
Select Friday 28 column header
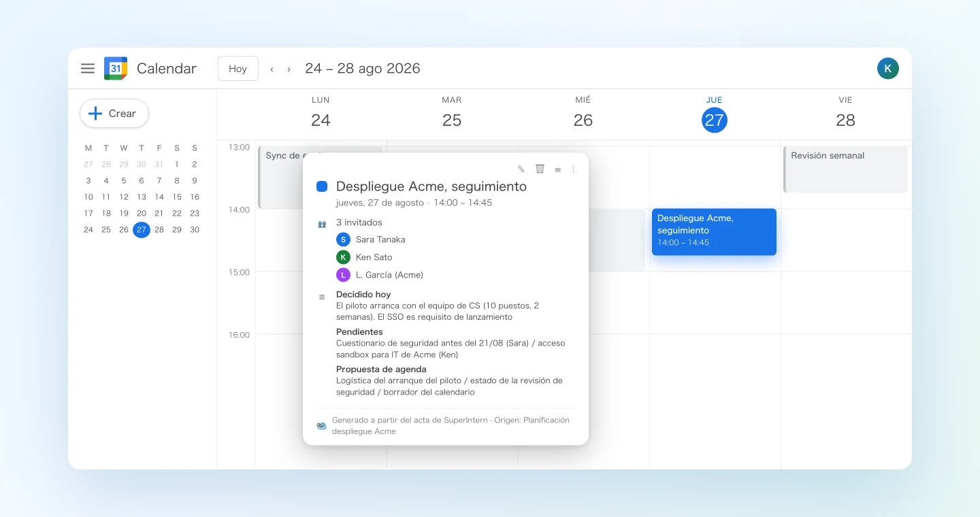coord(845,114)
